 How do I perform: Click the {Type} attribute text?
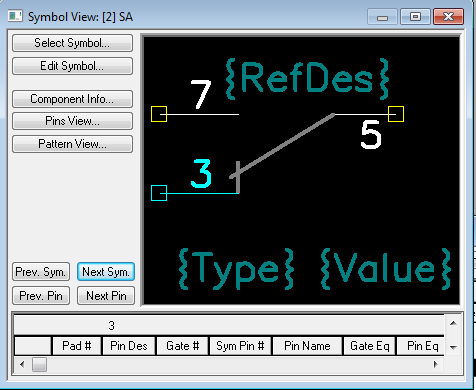pos(236,269)
